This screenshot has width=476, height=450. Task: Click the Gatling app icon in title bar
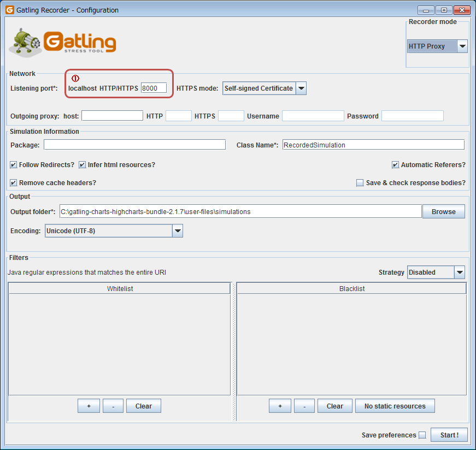point(10,10)
